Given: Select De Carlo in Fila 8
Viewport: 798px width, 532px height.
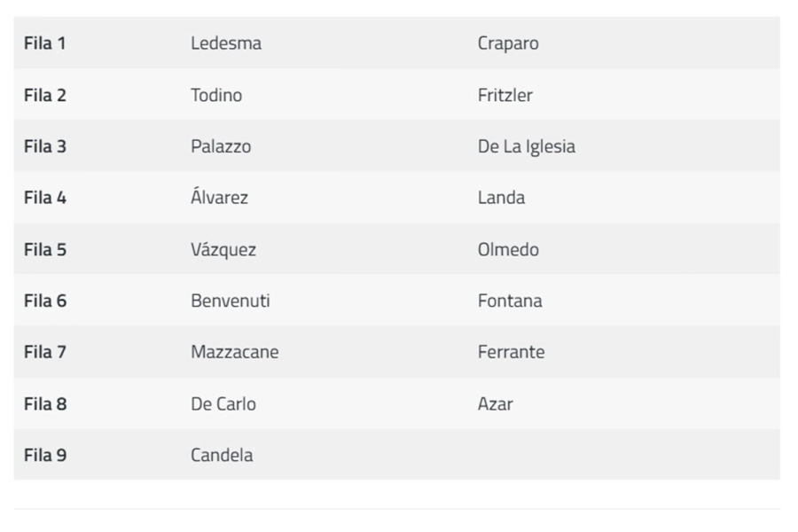Looking at the screenshot, I should tap(223, 403).
